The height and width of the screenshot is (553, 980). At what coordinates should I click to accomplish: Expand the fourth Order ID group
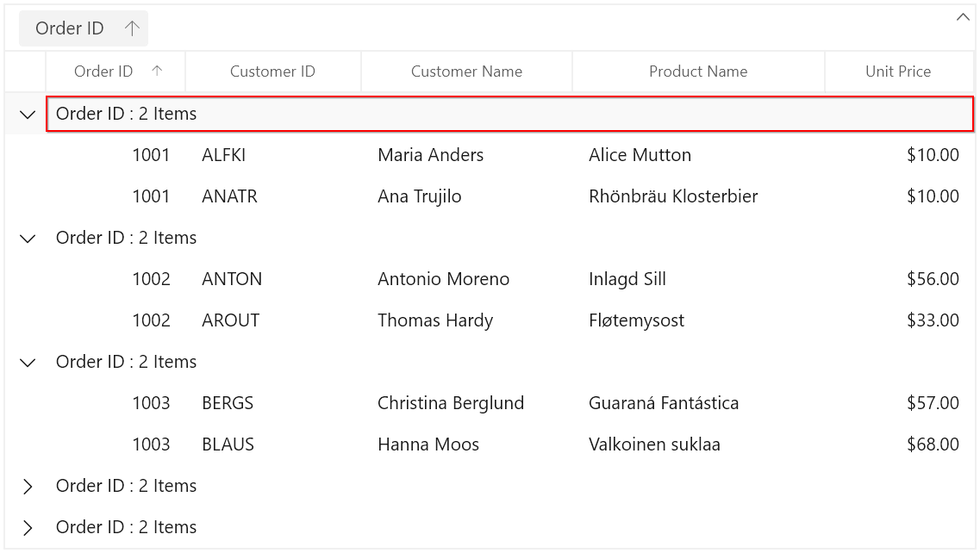pos(28,486)
